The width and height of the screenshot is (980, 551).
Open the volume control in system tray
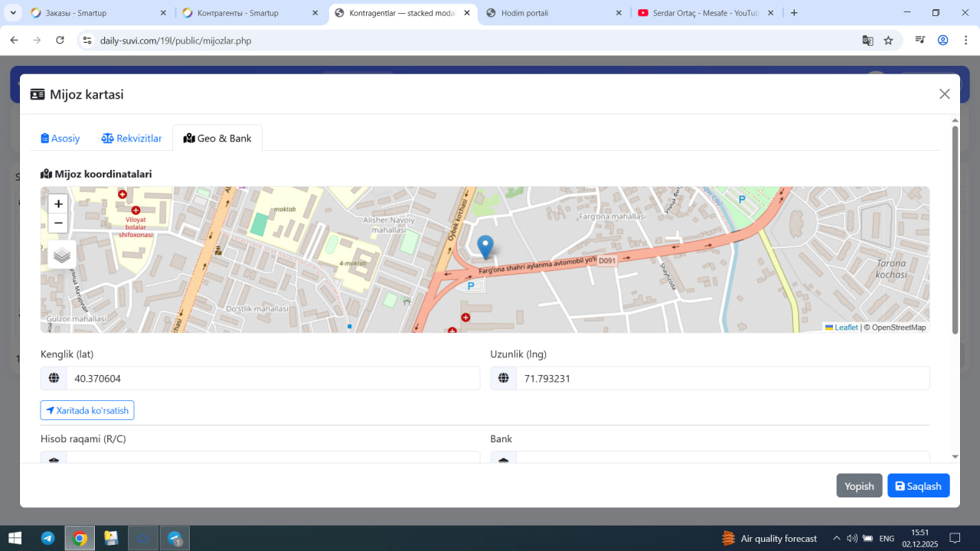pyautogui.click(x=852, y=538)
